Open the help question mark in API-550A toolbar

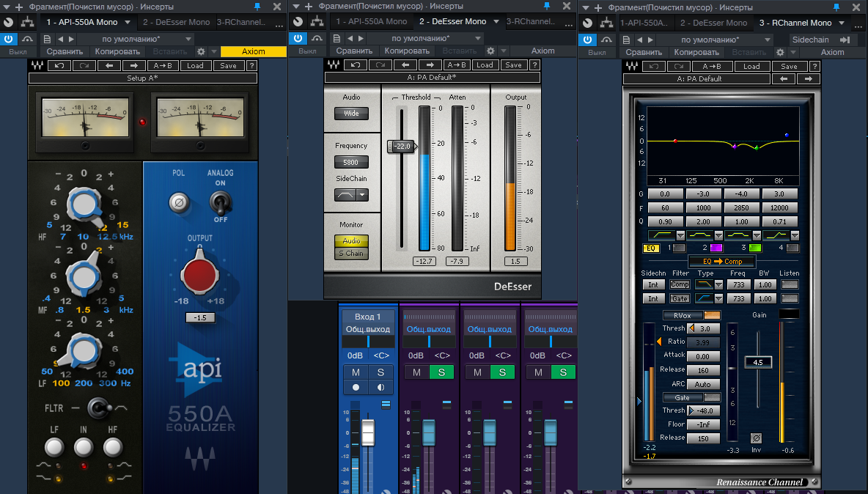(251, 65)
